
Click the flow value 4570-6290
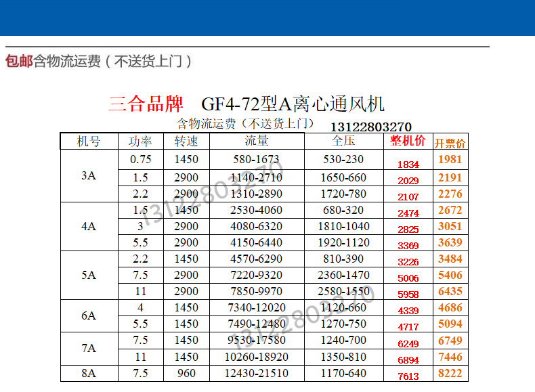[256, 259]
